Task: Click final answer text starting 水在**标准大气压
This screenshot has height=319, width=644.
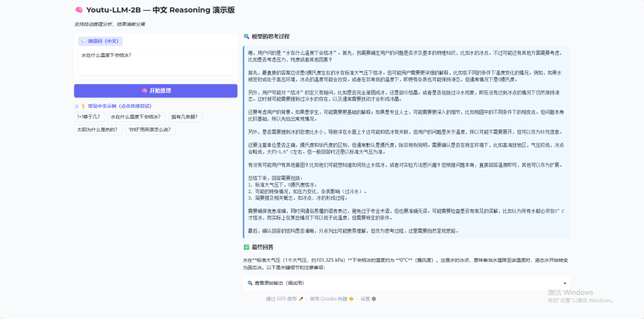Action: pos(405,264)
